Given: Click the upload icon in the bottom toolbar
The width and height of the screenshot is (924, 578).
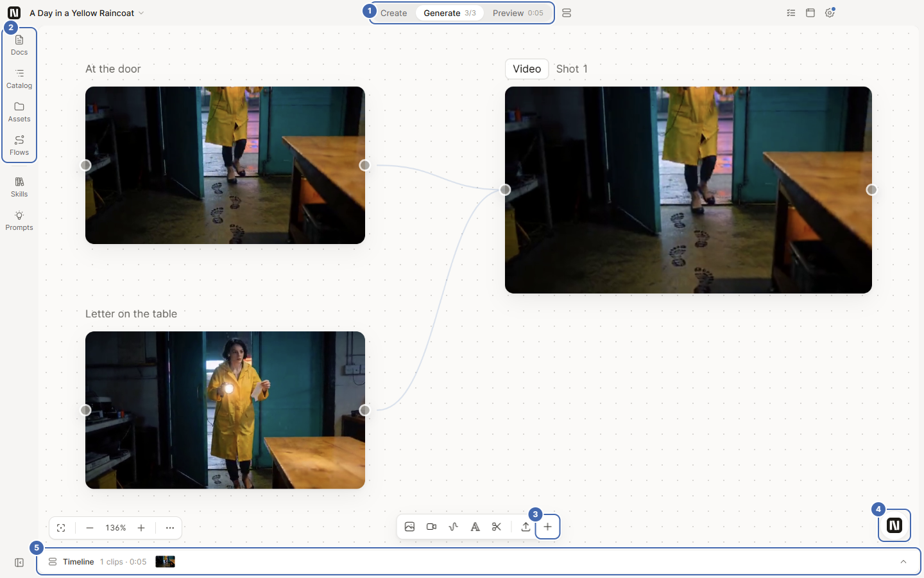Looking at the screenshot, I should click(526, 527).
